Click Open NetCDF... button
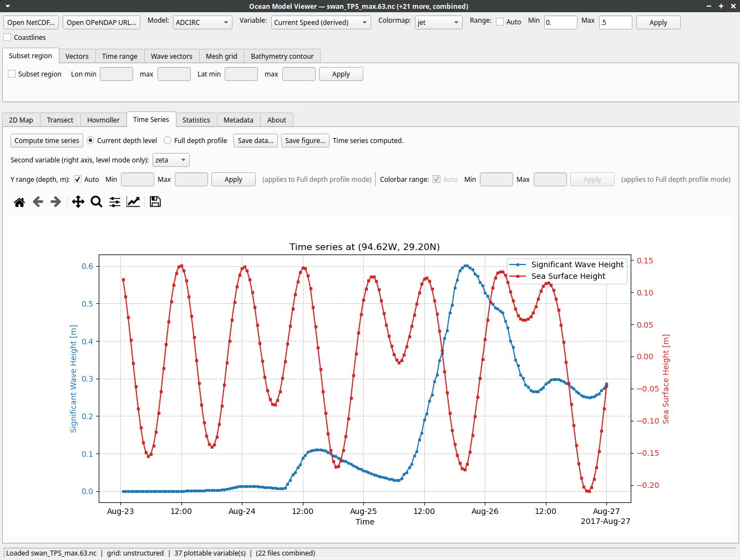Screen dimensions: 740x560 (31, 22)
